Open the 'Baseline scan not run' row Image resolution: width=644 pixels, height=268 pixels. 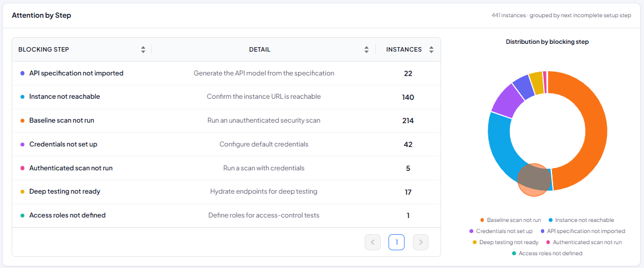click(226, 121)
